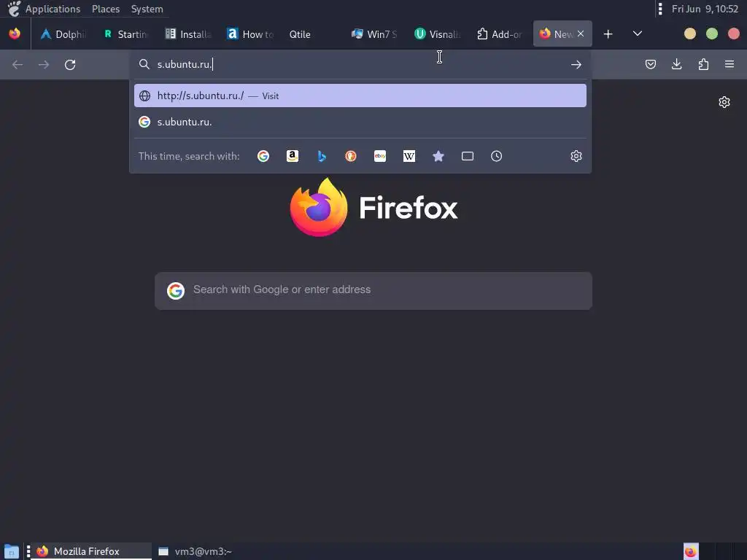Open the System menu

coord(147,9)
